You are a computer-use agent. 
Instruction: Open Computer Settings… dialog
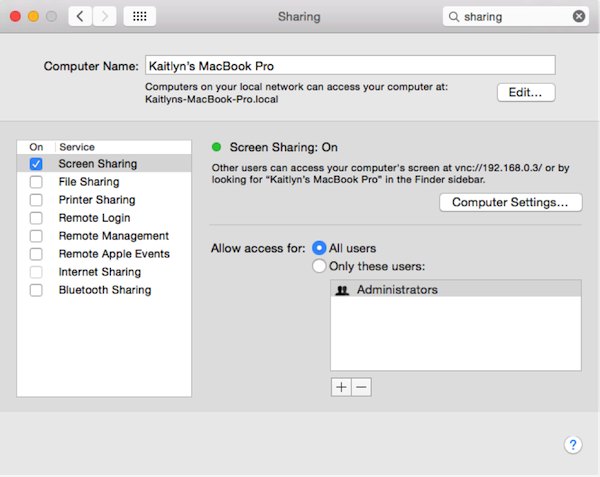(x=510, y=202)
